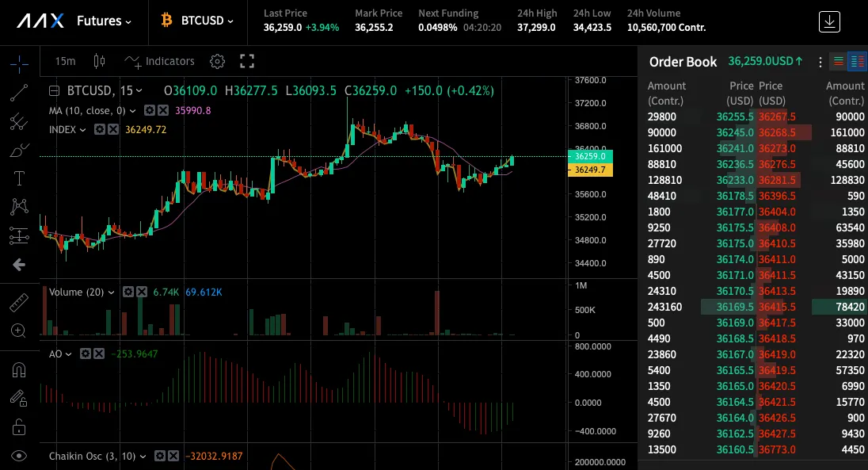Select the text annotation tool
The width and height of the screenshot is (868, 470).
(x=19, y=178)
